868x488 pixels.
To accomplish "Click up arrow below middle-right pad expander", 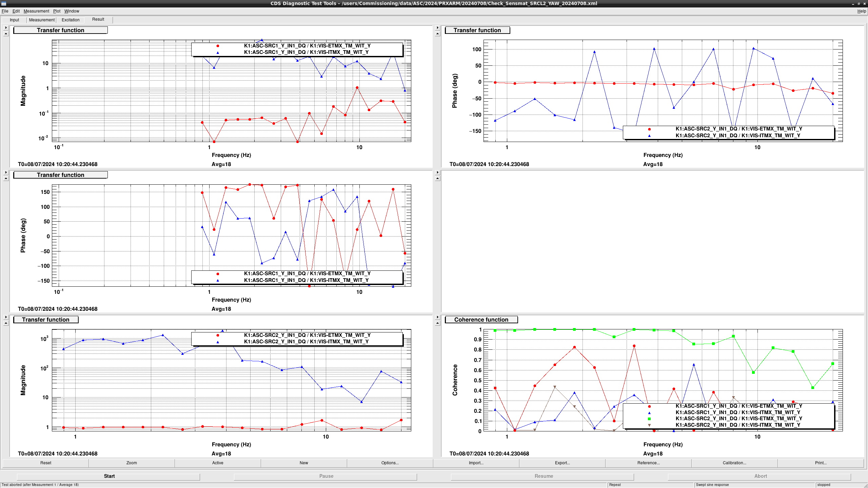I will point(437,178).
